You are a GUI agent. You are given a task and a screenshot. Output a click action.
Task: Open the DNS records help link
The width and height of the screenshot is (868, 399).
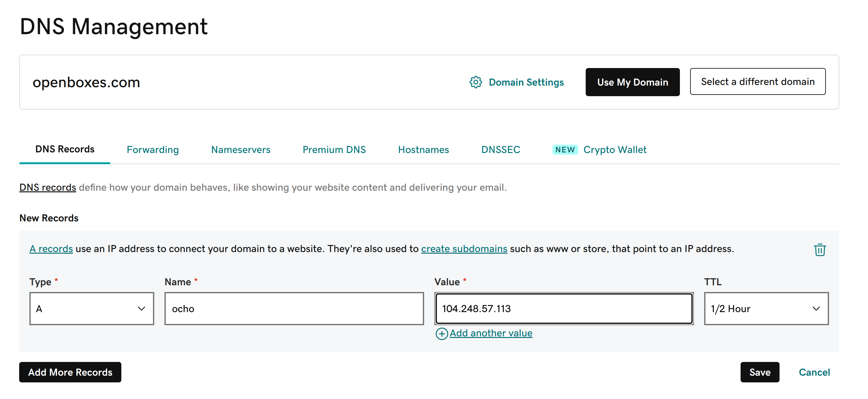(x=48, y=188)
